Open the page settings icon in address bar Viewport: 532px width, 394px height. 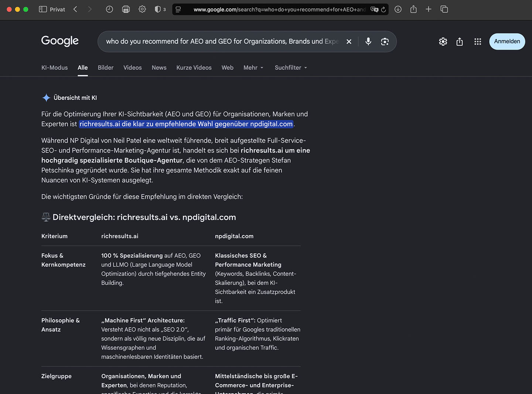coord(178,9)
